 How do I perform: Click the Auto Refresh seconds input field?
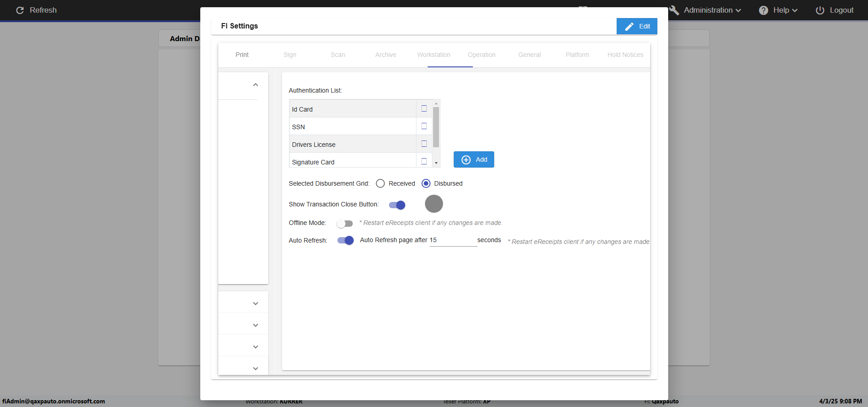pos(453,240)
